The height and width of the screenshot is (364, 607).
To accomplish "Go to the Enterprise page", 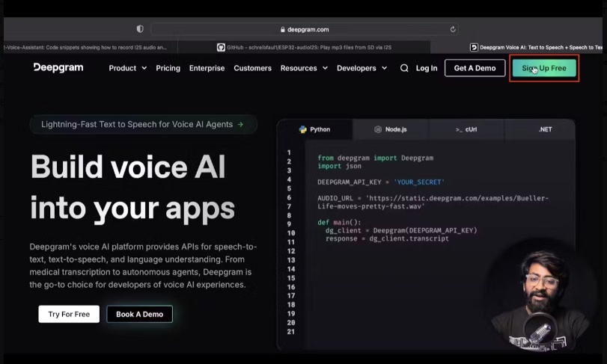I will click(x=207, y=68).
